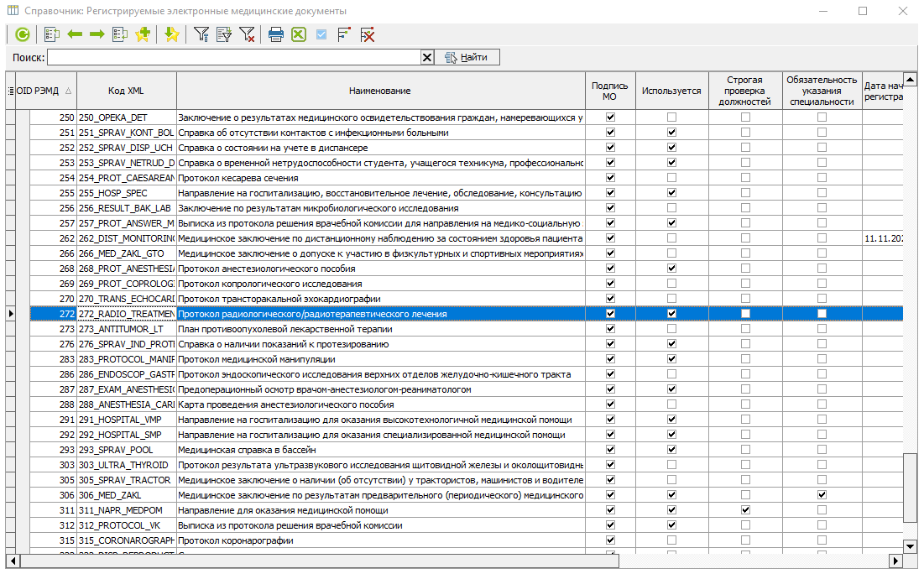Toggle Строгая проверка for 311_NAPR_MEDPOM row
Viewport: 924px width, 574px height.
pos(745,509)
